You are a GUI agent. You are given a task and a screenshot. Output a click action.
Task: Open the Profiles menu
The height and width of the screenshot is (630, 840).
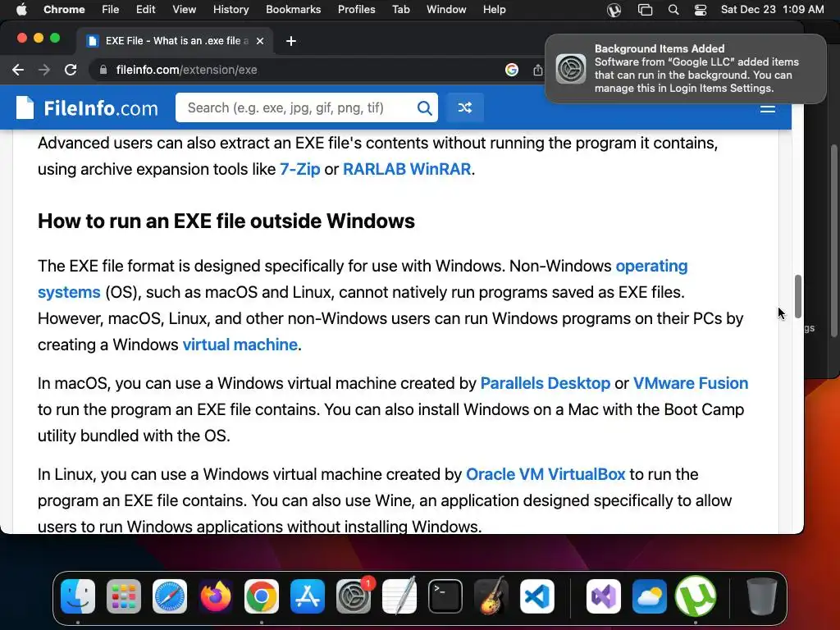click(x=356, y=10)
